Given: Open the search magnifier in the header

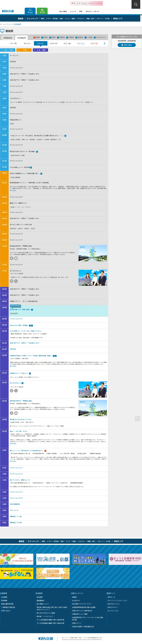Looking at the screenshot, I should (136, 4).
